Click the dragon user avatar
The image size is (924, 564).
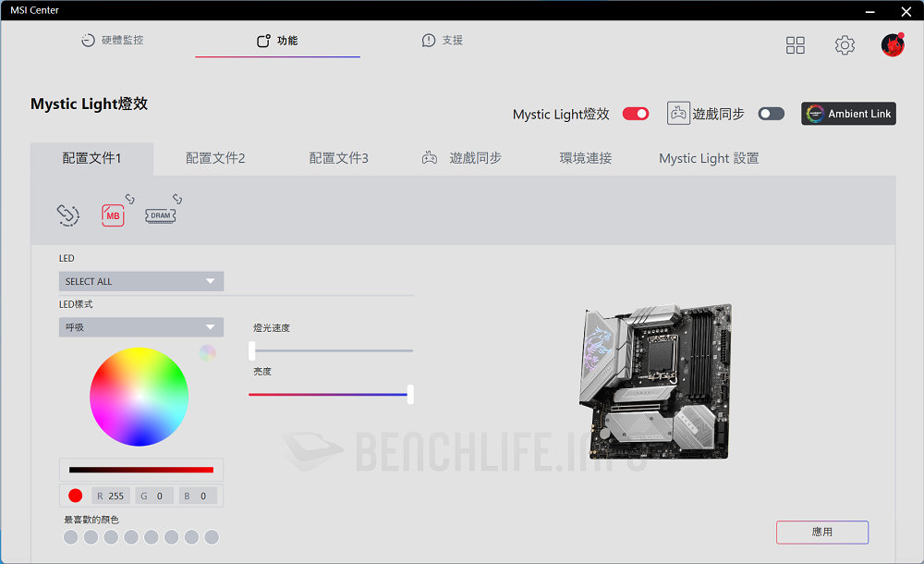(x=893, y=44)
